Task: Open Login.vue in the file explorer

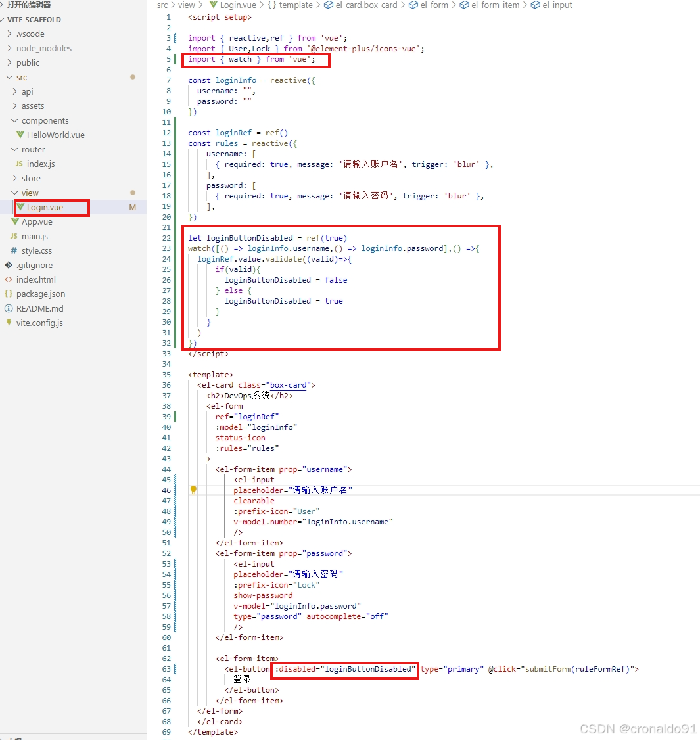Action: (45, 207)
